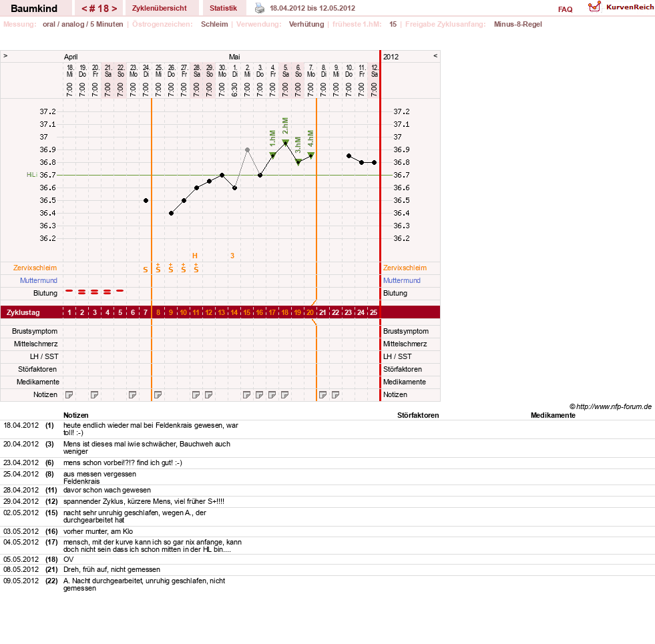Click the left Zervixschleim row label
The height and width of the screenshot is (644, 655).
[x=35, y=268]
